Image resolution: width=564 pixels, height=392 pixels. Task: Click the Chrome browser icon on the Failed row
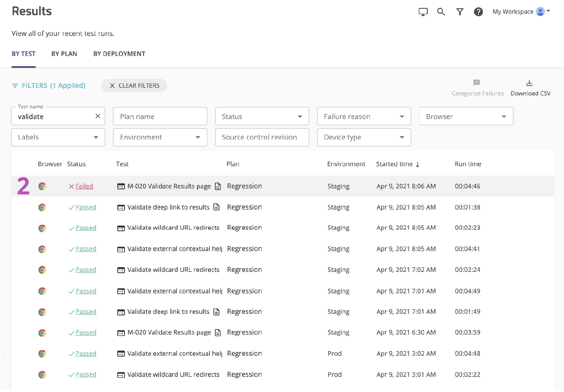(x=42, y=186)
